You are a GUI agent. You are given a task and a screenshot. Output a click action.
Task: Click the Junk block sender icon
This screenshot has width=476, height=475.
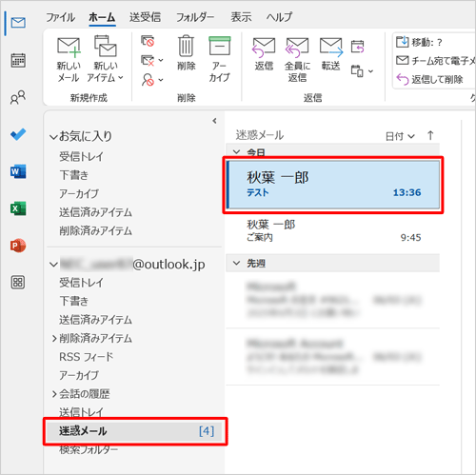tap(148, 80)
